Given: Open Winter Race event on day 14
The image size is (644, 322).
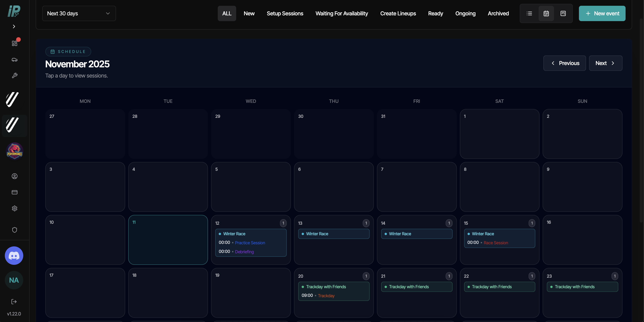Looking at the screenshot, I should pyautogui.click(x=417, y=234).
